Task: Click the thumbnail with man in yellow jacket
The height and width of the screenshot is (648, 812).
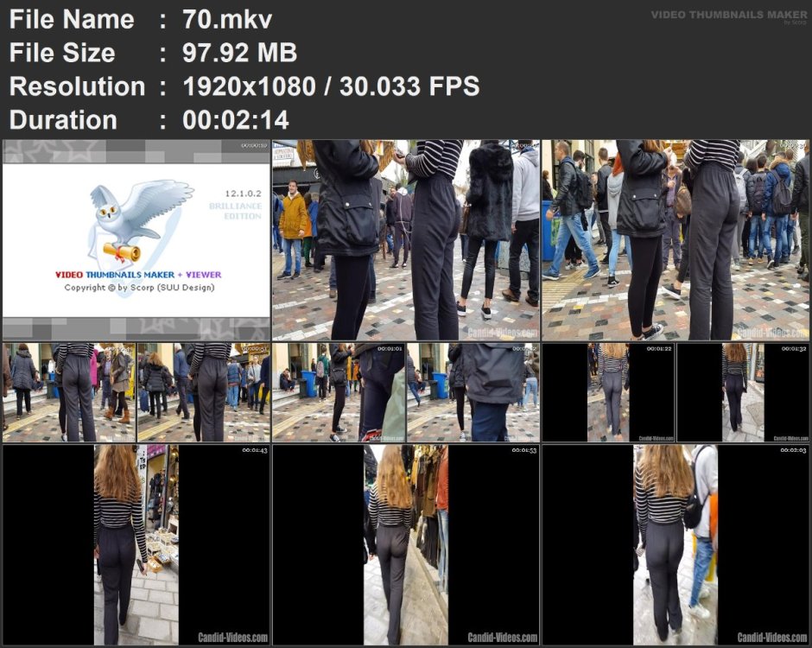Action: pos(405,240)
